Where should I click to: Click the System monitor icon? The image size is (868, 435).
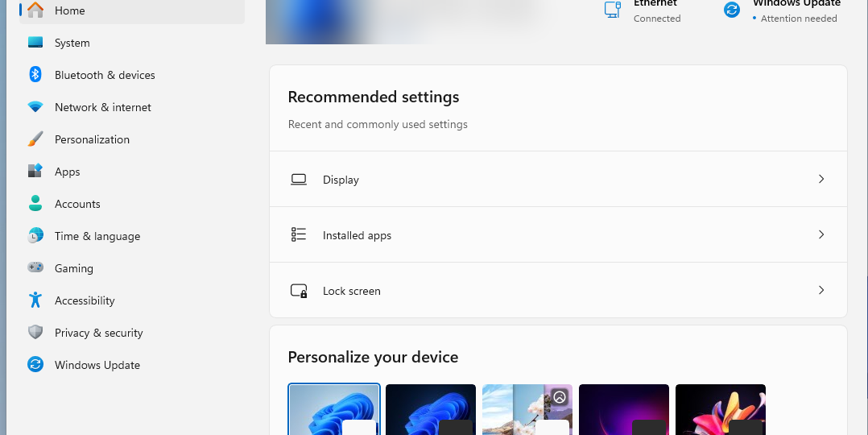35,43
